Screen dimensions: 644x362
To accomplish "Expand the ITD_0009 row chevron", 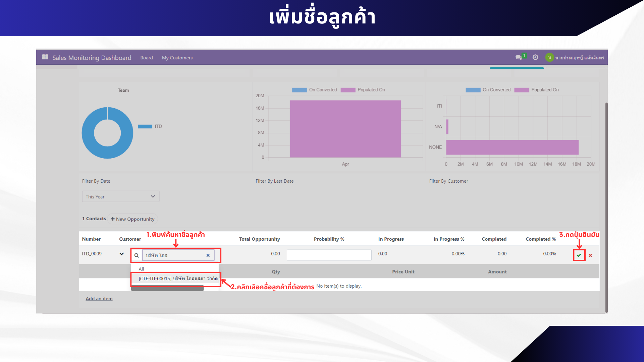I will [x=121, y=254].
